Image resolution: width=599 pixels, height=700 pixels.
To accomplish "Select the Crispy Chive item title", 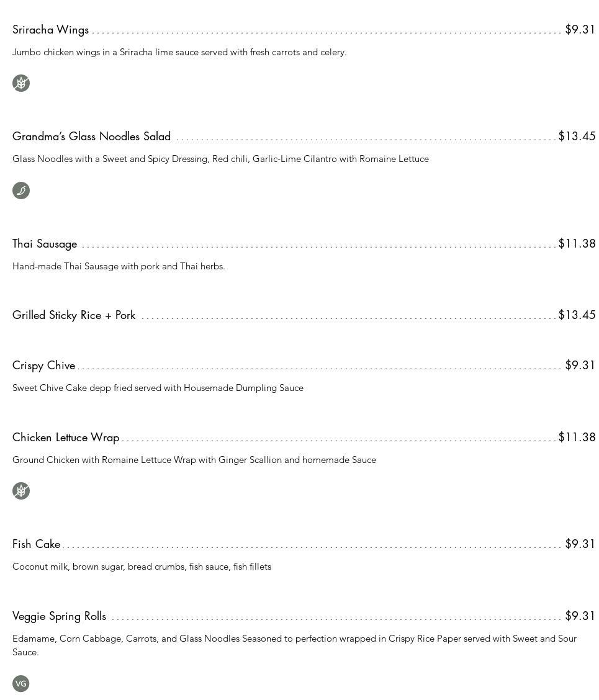I will click(x=43, y=366).
